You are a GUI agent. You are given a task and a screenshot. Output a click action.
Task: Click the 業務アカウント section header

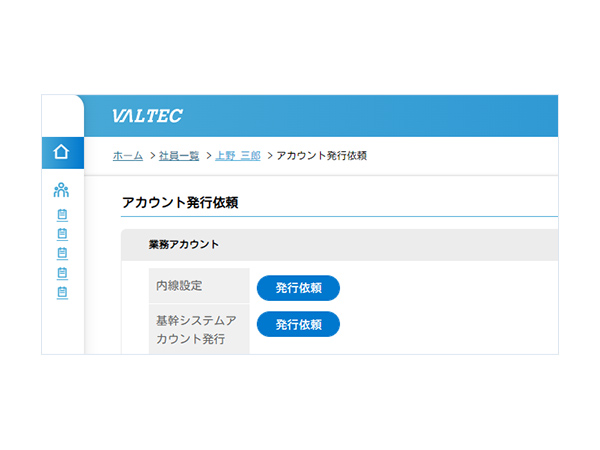tap(184, 244)
